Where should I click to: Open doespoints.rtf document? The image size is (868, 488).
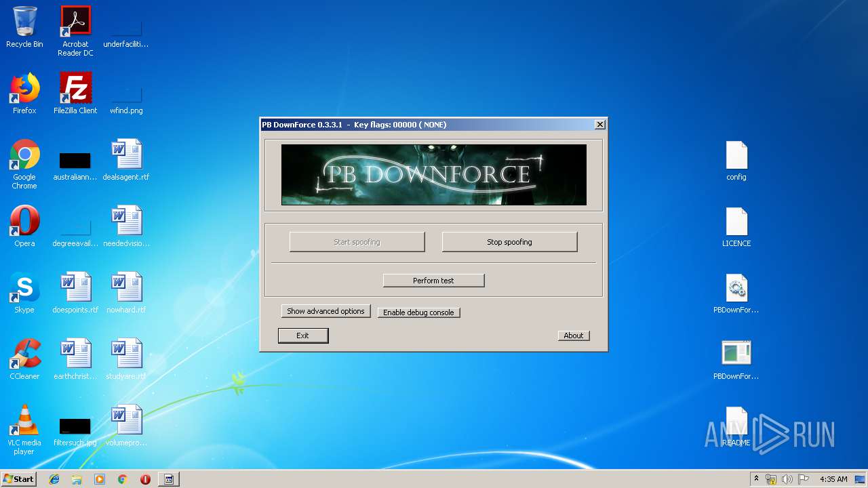pos(75,293)
